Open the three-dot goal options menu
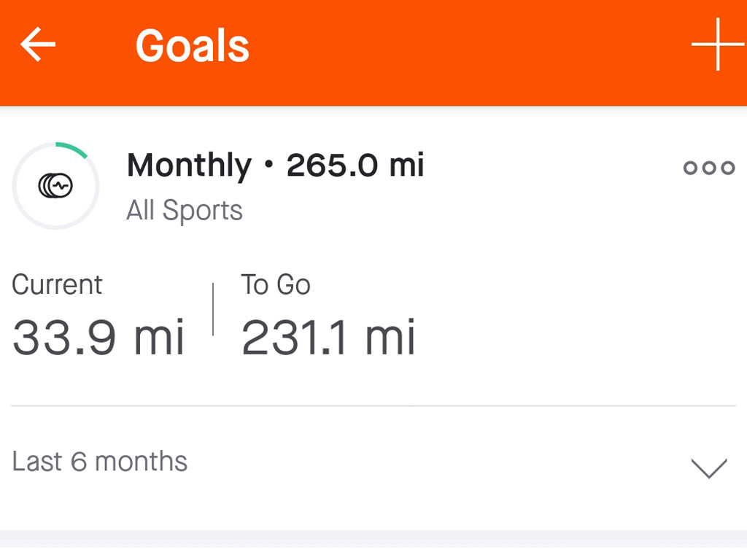The image size is (747, 560). pyautogui.click(x=708, y=168)
